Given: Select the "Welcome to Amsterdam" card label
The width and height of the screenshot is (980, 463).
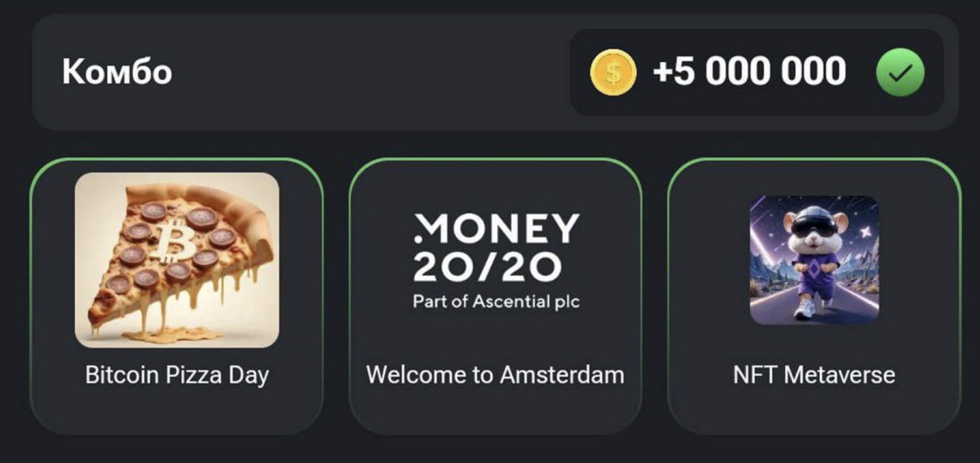Looking at the screenshot, I should 495,375.
